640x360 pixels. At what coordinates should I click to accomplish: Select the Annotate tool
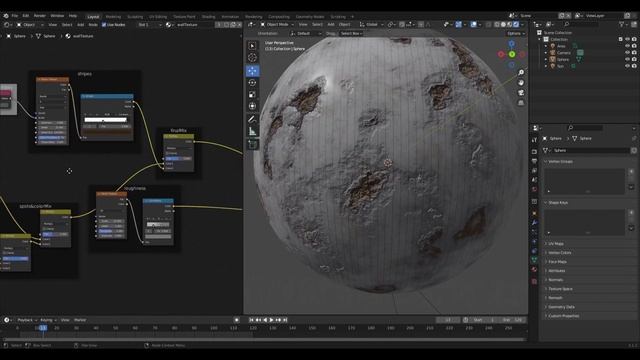(252, 120)
